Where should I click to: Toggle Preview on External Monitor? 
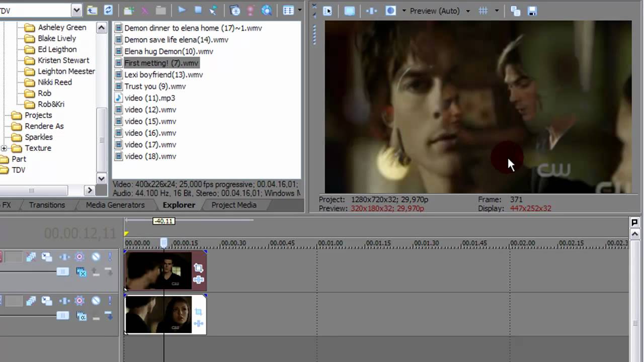(x=349, y=11)
